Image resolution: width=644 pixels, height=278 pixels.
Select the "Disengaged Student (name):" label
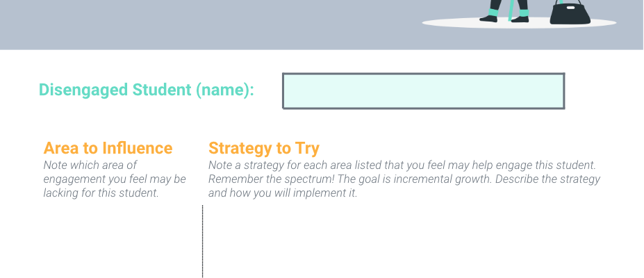pyautogui.click(x=146, y=90)
